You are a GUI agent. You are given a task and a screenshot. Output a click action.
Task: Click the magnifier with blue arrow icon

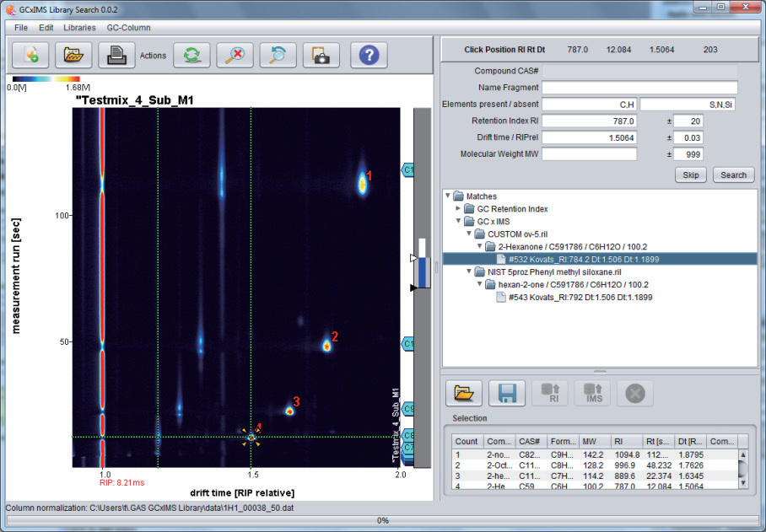278,56
